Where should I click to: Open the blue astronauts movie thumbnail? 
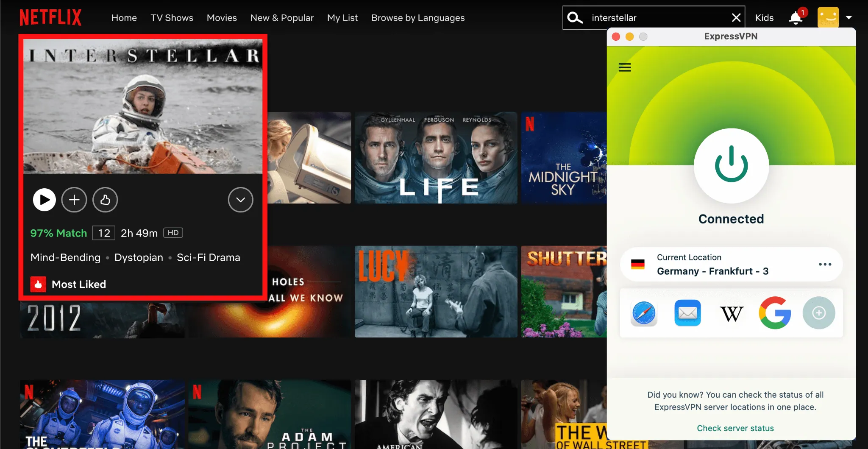pos(102,414)
